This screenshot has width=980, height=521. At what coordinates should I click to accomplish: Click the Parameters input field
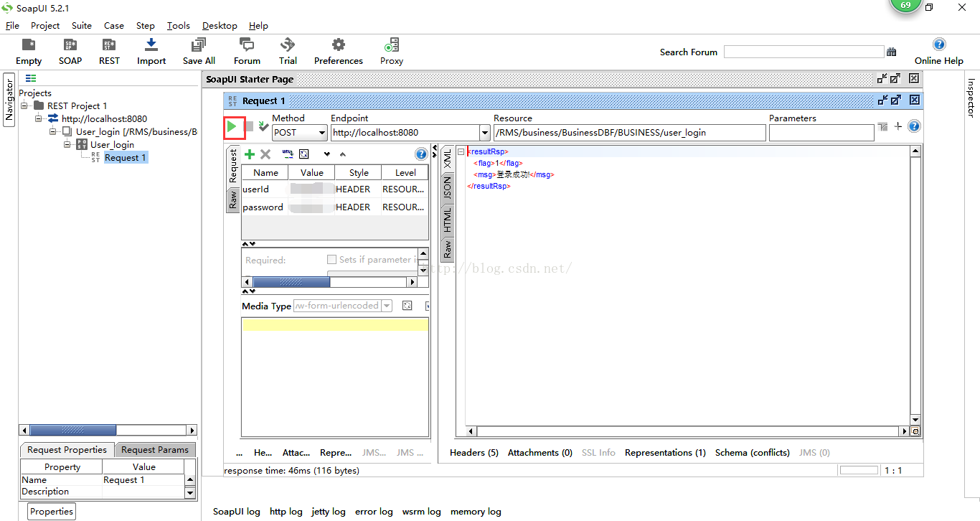pos(821,133)
